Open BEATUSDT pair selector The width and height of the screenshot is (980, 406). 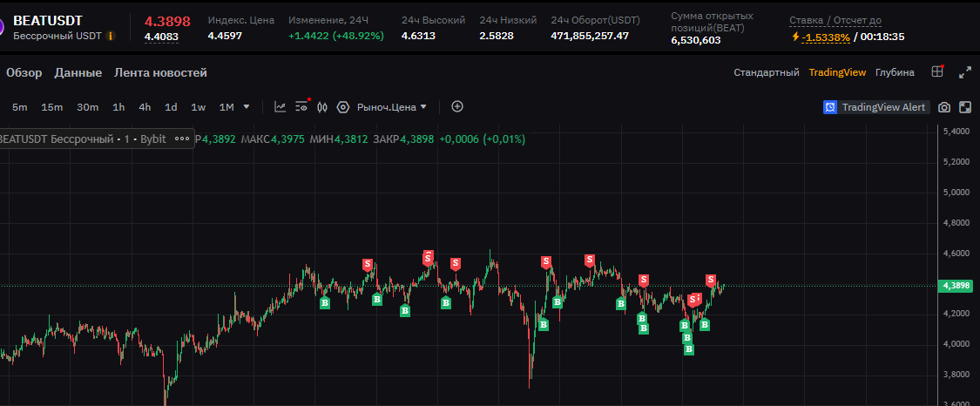pyautogui.click(x=48, y=21)
